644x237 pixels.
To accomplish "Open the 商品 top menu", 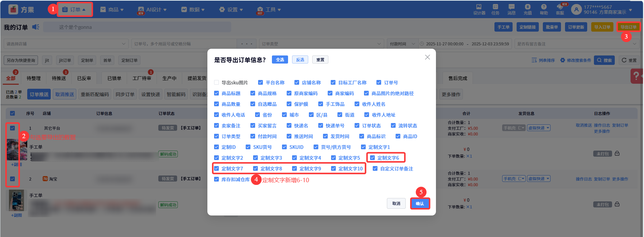I will [x=112, y=9].
